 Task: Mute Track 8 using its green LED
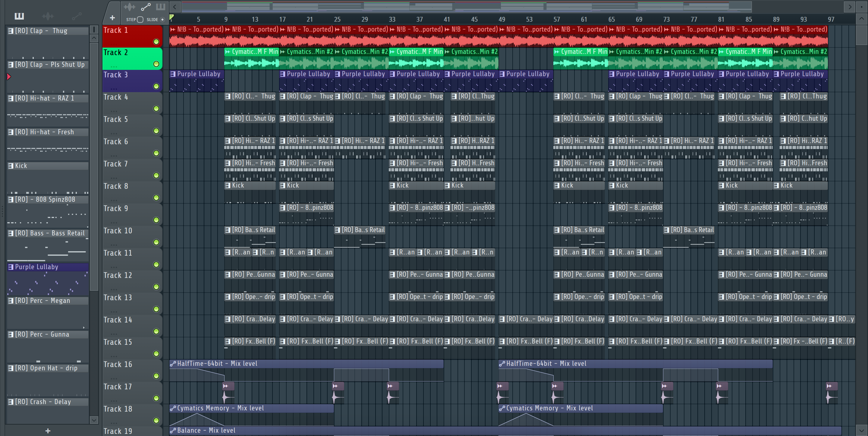click(x=156, y=198)
